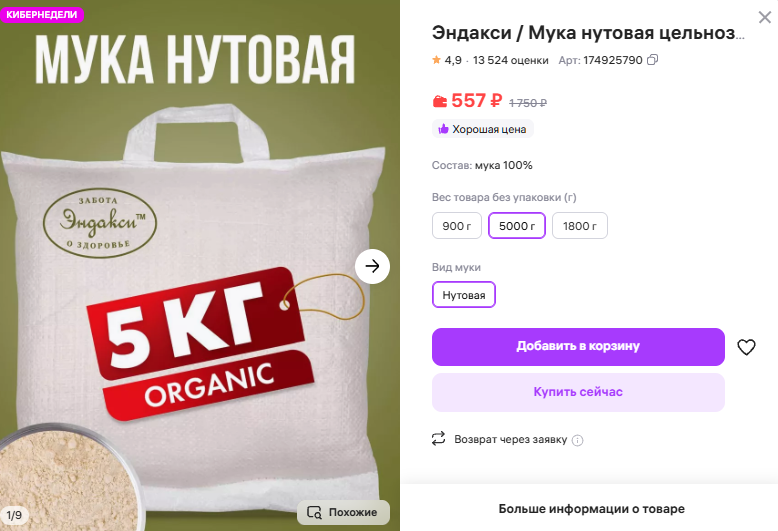Close the product quick view popup
The image size is (778, 531).
(765, 17)
